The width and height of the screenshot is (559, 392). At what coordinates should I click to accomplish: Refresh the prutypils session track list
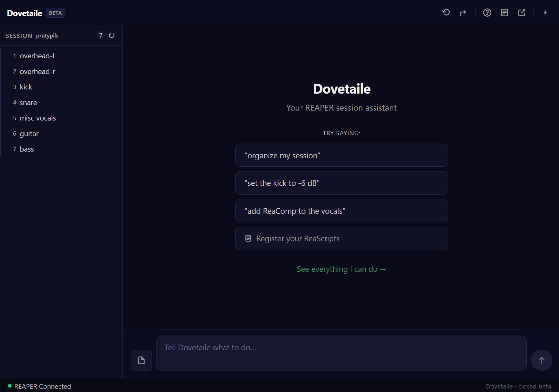click(x=111, y=35)
